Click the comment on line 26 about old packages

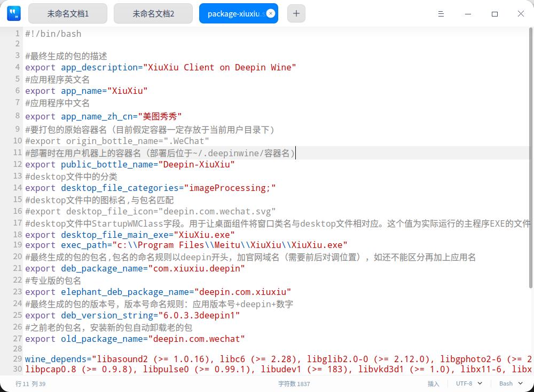click(x=108, y=327)
